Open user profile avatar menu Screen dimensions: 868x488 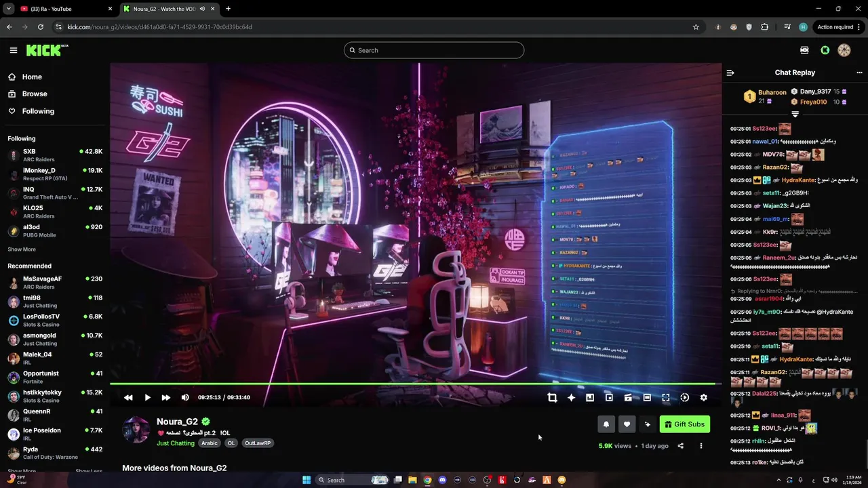pyautogui.click(x=844, y=50)
